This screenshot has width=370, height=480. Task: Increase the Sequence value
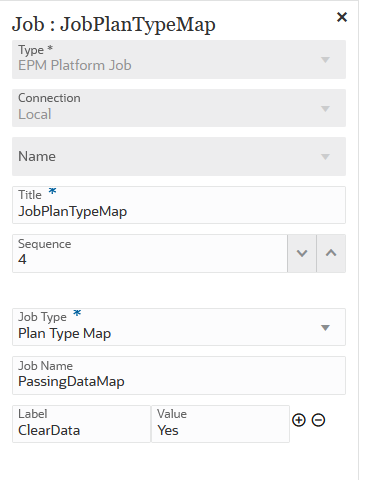click(331, 253)
